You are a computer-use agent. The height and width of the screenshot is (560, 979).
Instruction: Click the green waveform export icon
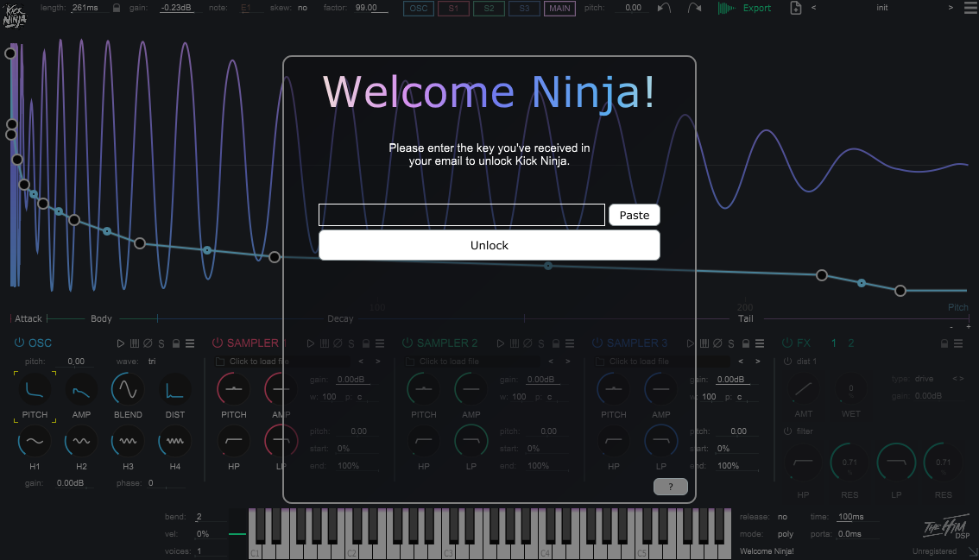pos(726,8)
